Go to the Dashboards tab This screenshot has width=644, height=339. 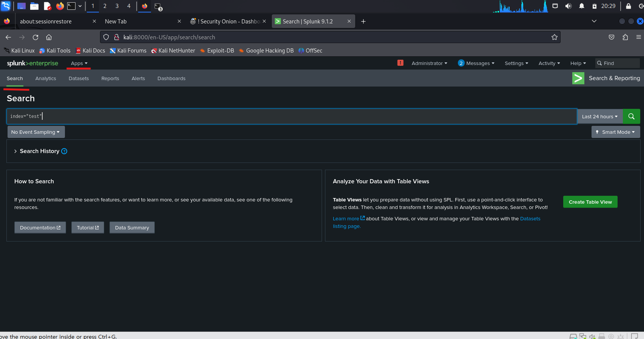pyautogui.click(x=171, y=78)
